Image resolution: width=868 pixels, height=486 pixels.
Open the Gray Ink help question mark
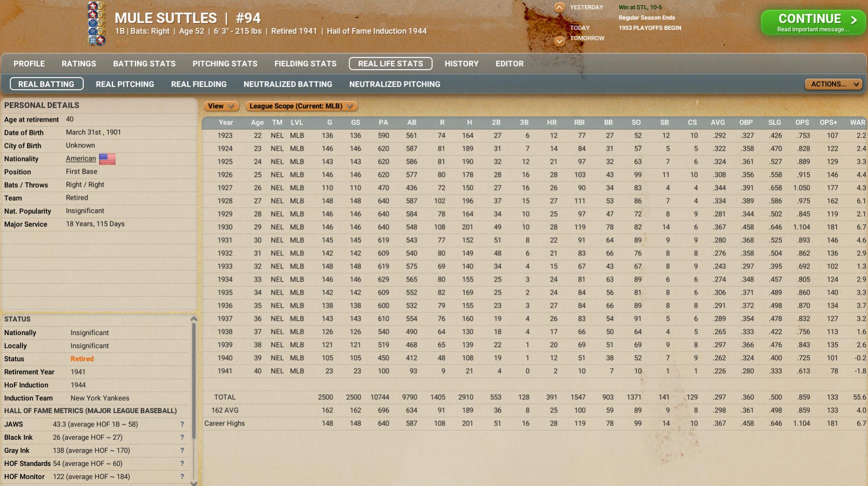tap(182, 450)
